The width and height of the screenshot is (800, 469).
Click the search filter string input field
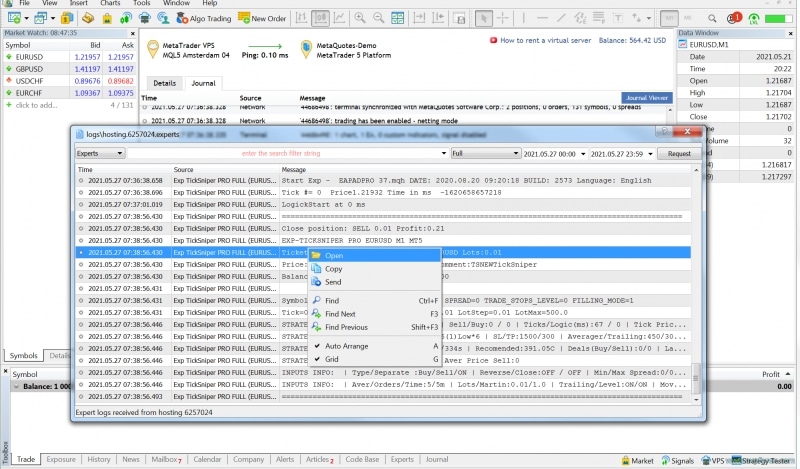283,153
